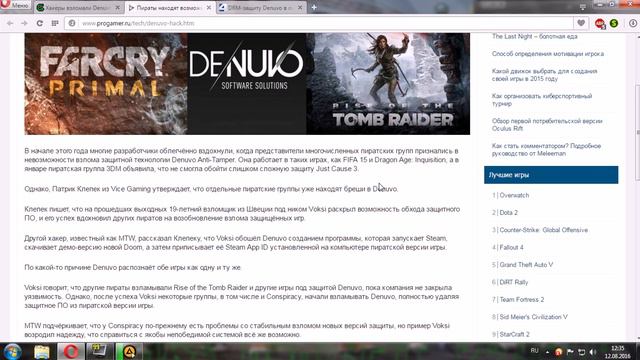Open the red adblock extension icon
Image resolution: width=640 pixels, height=360 pixels.
pyautogui.click(x=600, y=24)
